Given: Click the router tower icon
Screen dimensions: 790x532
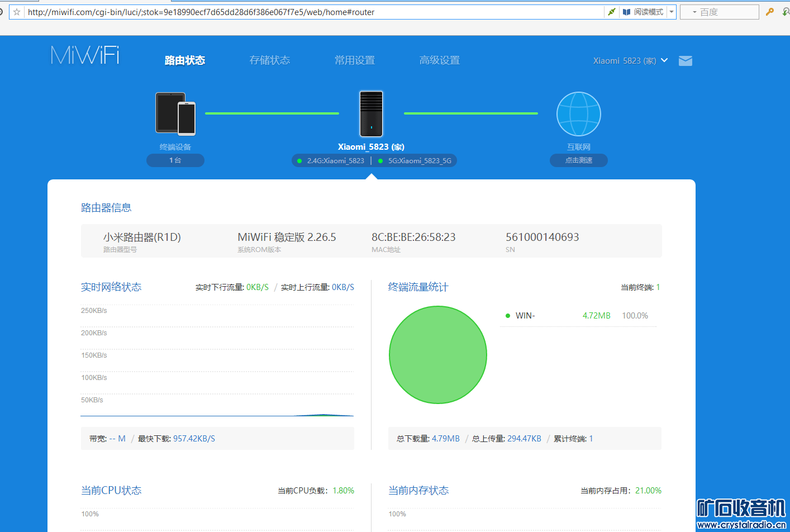Looking at the screenshot, I should (x=371, y=114).
